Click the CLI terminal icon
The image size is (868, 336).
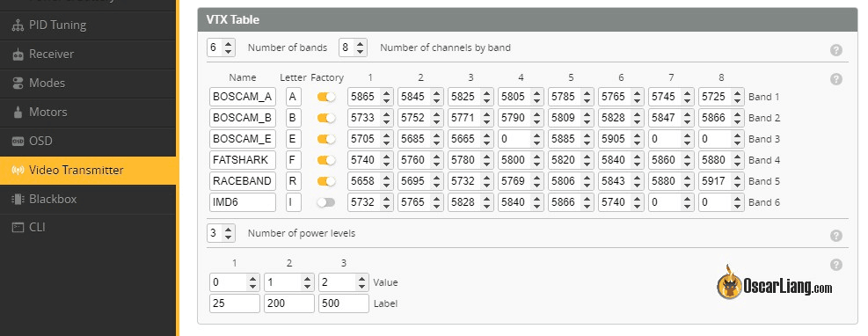click(18, 228)
